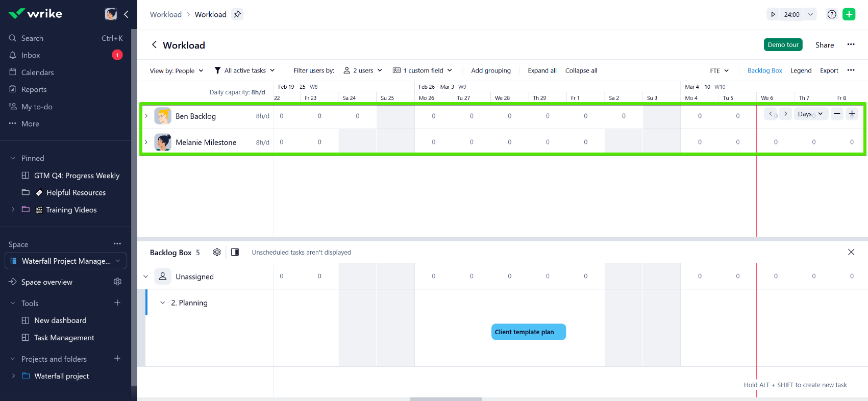Open space settings gear icon
The width and height of the screenshot is (868, 401).
tap(117, 282)
